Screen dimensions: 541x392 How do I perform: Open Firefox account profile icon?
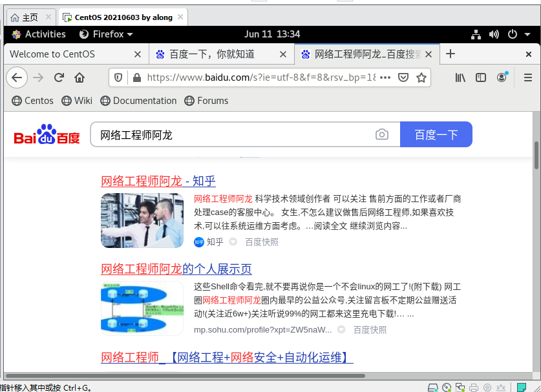502,77
